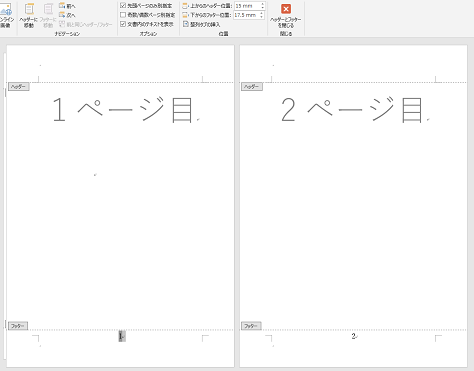Insert an online picture (オンライン画像)
474x371 pixels.
(x=6, y=15)
